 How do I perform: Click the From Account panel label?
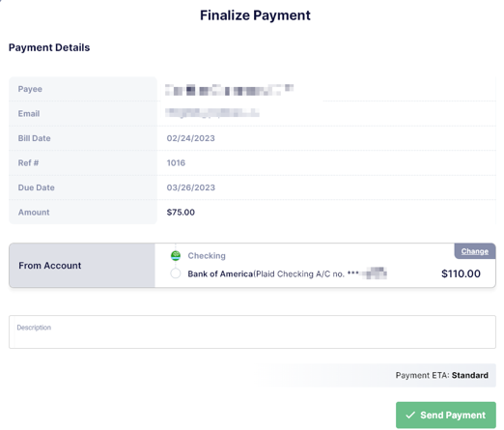click(x=50, y=266)
